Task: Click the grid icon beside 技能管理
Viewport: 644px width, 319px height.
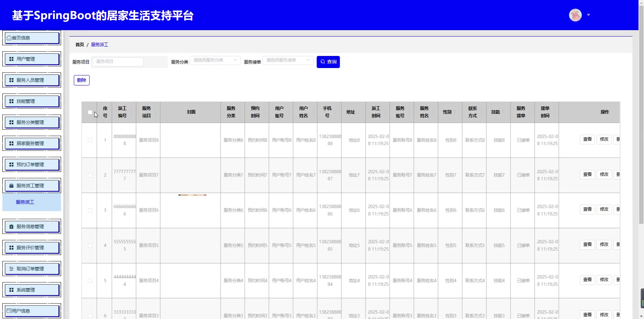Action: click(11, 101)
